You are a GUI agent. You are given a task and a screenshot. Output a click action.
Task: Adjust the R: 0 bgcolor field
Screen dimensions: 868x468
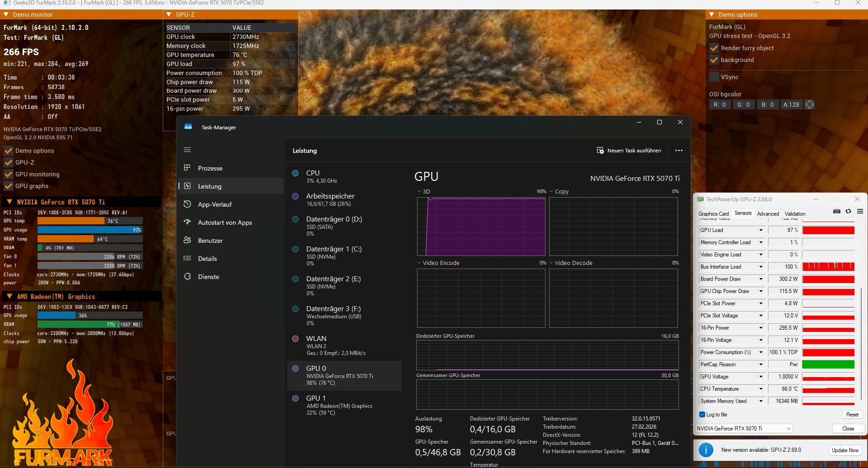(x=720, y=104)
